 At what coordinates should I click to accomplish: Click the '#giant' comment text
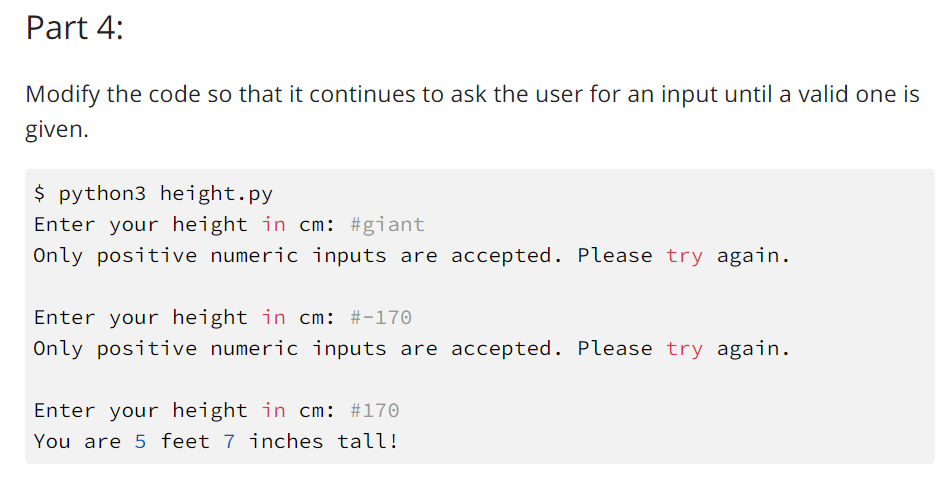point(387,225)
